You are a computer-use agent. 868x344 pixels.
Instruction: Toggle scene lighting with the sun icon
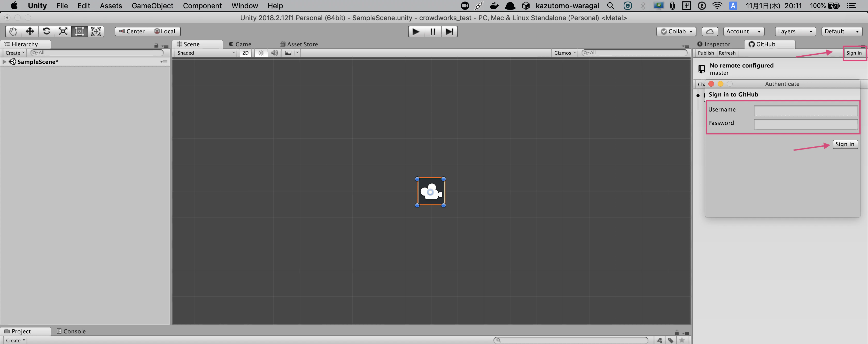pyautogui.click(x=261, y=53)
